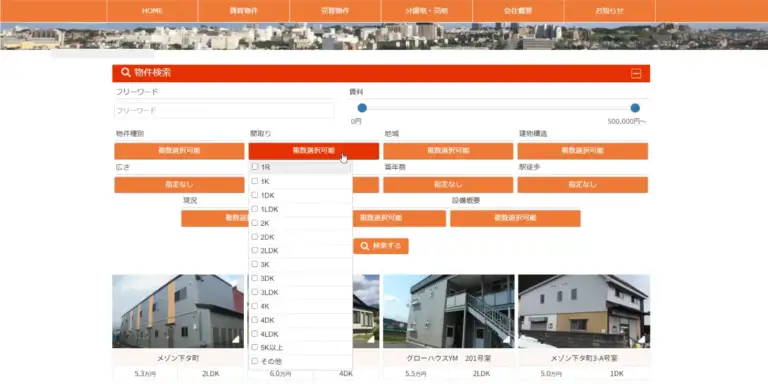
Task: Tick the 3K checkbox
Action: coord(255,264)
